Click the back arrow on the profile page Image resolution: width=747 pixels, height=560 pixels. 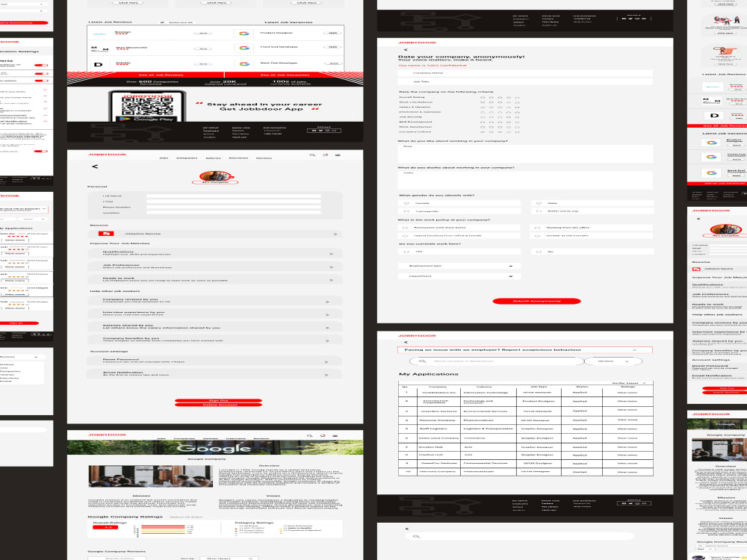tap(94, 167)
